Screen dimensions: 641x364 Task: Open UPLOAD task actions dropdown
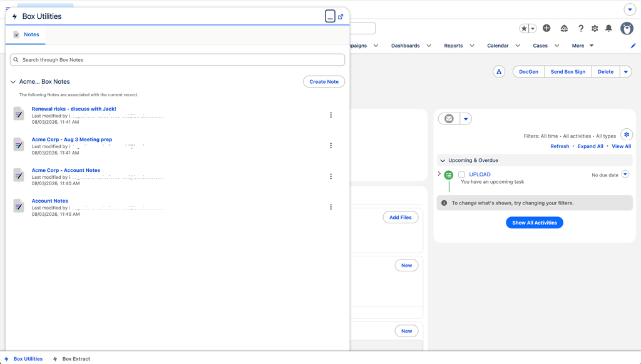625,174
